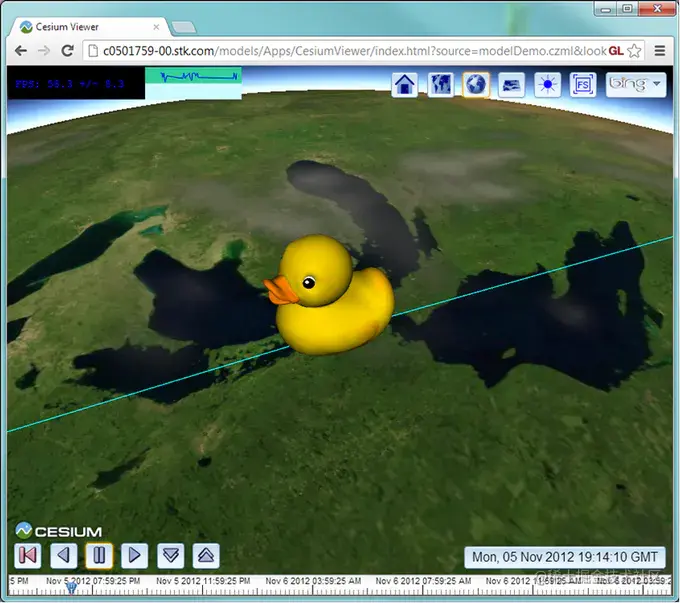Click the Home view button
This screenshot has height=603, width=680.
[x=405, y=84]
